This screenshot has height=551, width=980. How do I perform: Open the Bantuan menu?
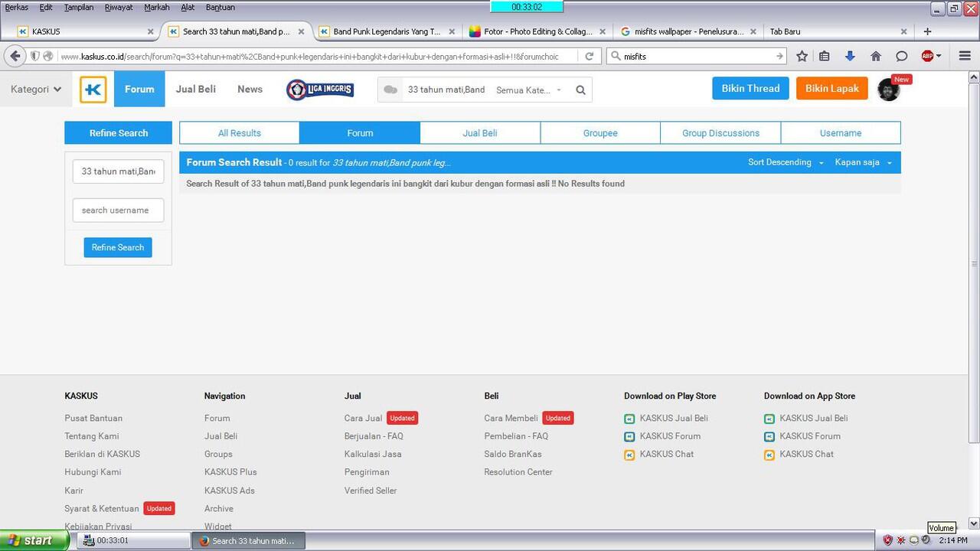click(220, 8)
